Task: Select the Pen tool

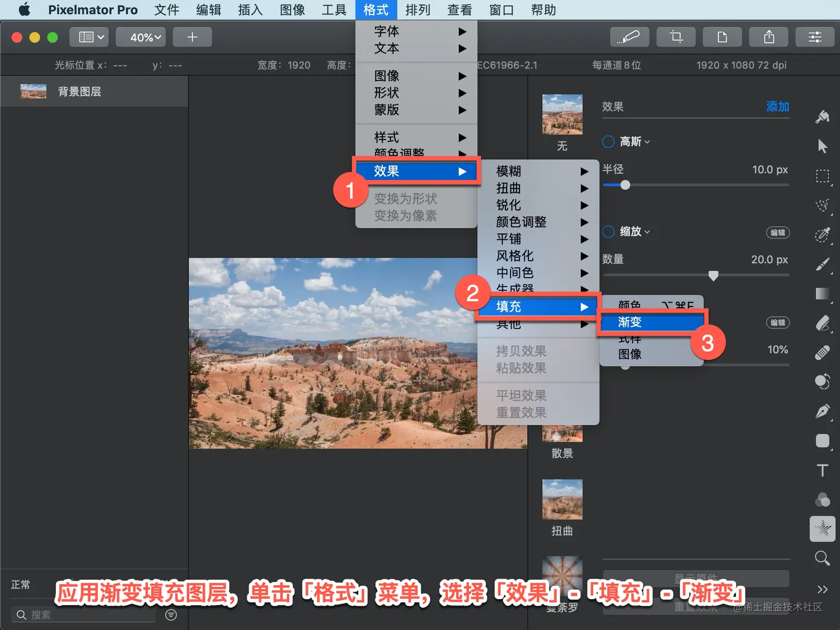Action: click(x=822, y=411)
